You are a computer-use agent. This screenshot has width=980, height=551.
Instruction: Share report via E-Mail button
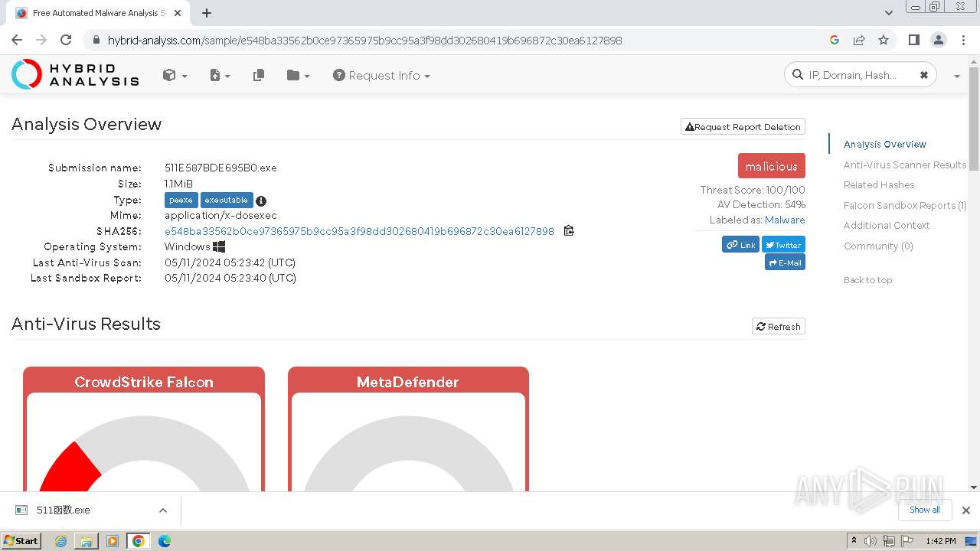click(x=785, y=262)
